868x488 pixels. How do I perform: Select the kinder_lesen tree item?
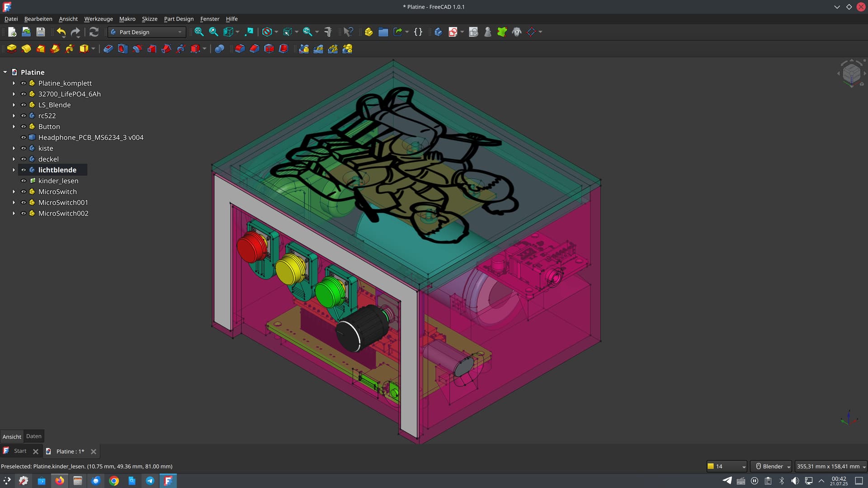pyautogui.click(x=58, y=181)
